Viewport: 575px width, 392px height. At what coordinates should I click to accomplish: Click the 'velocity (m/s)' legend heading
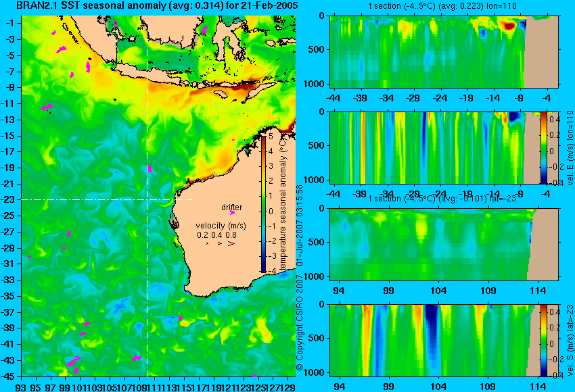pos(221,225)
